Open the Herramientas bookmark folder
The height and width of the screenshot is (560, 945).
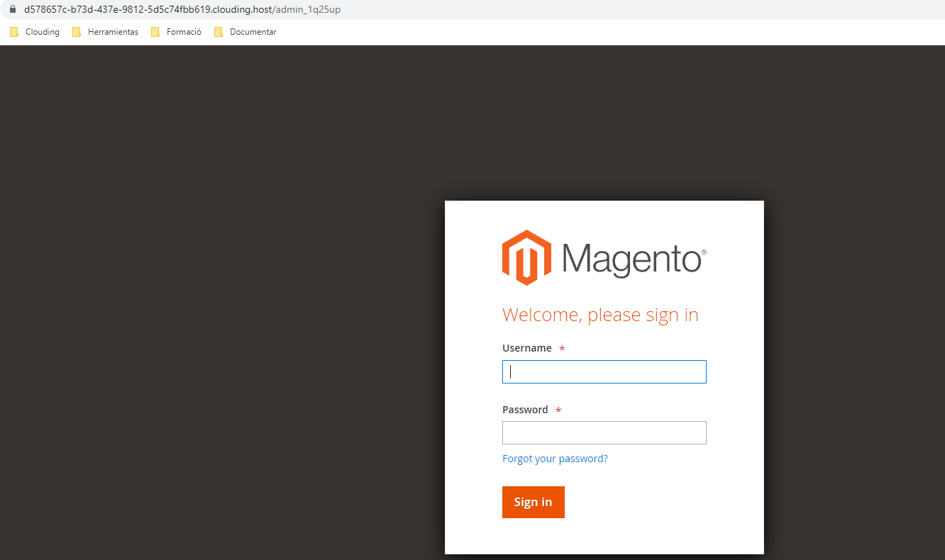pyautogui.click(x=106, y=32)
